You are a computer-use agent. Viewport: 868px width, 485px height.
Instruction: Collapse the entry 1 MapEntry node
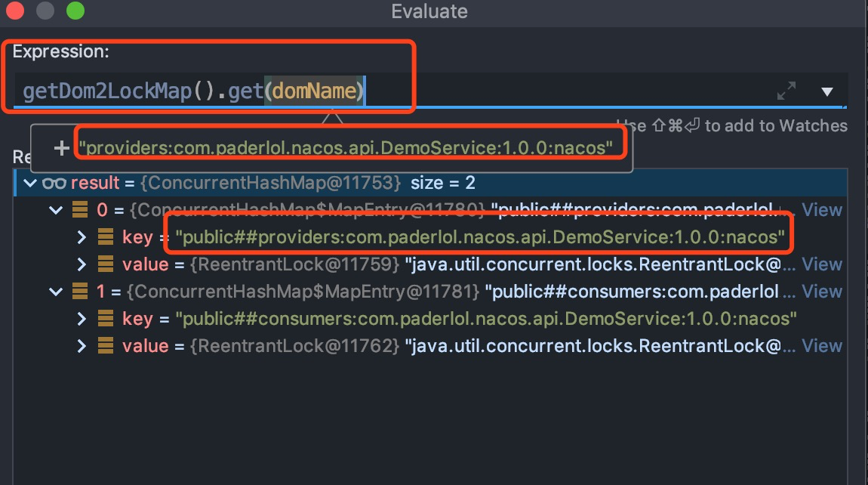coord(55,291)
